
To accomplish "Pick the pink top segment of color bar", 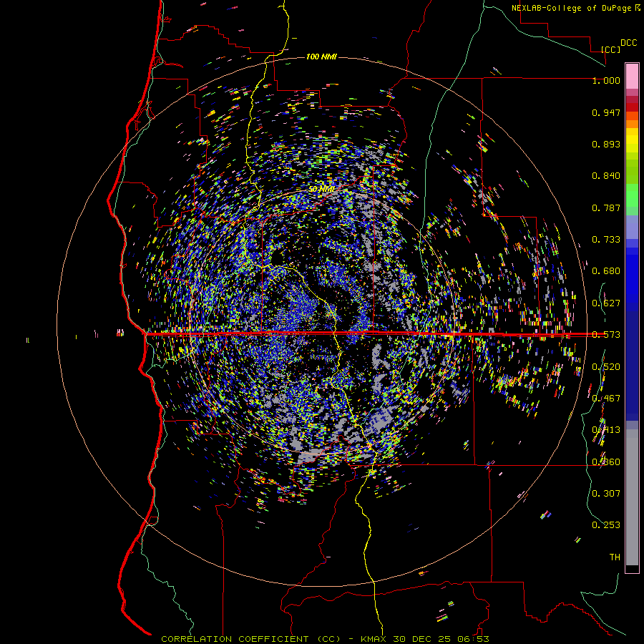I will [x=632, y=76].
